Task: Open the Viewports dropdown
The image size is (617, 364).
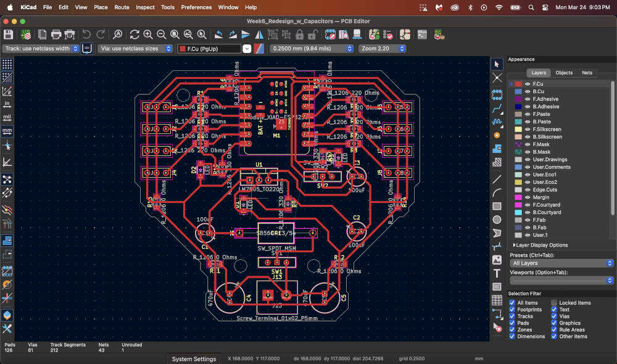Action: click(x=561, y=280)
